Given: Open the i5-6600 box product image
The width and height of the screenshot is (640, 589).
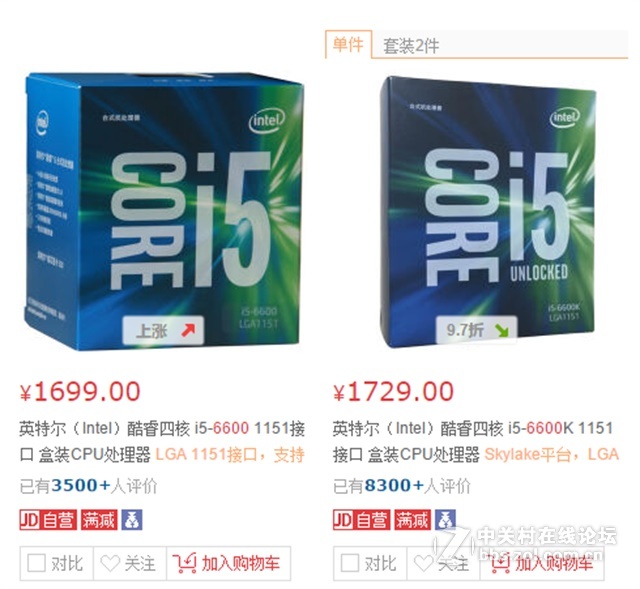Looking at the screenshot, I should [x=164, y=211].
